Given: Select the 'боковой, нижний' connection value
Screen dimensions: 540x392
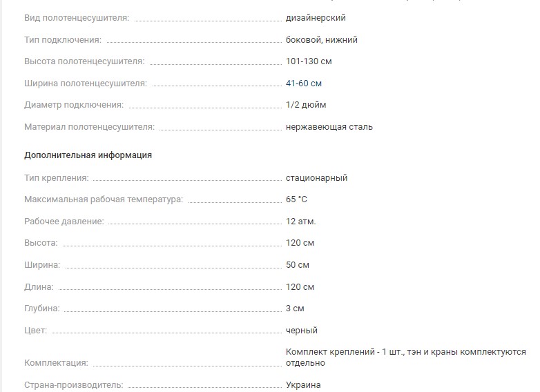Looking at the screenshot, I should [322, 40].
